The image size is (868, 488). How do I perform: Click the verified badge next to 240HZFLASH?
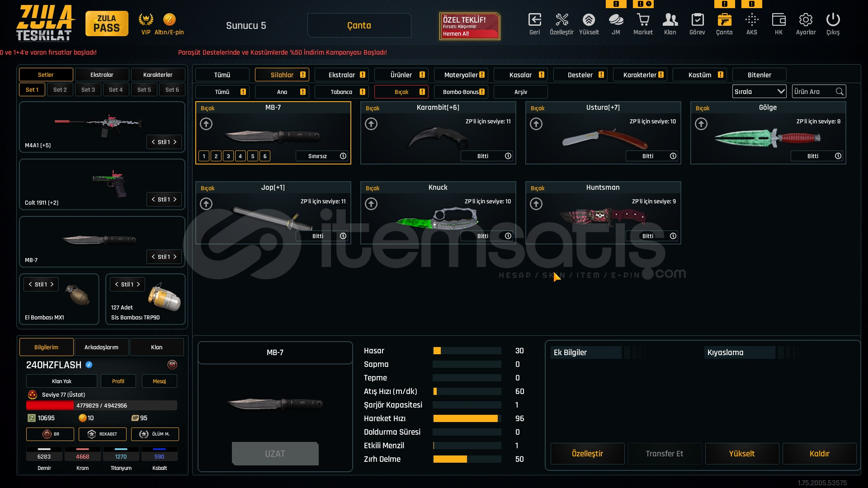[x=89, y=365]
